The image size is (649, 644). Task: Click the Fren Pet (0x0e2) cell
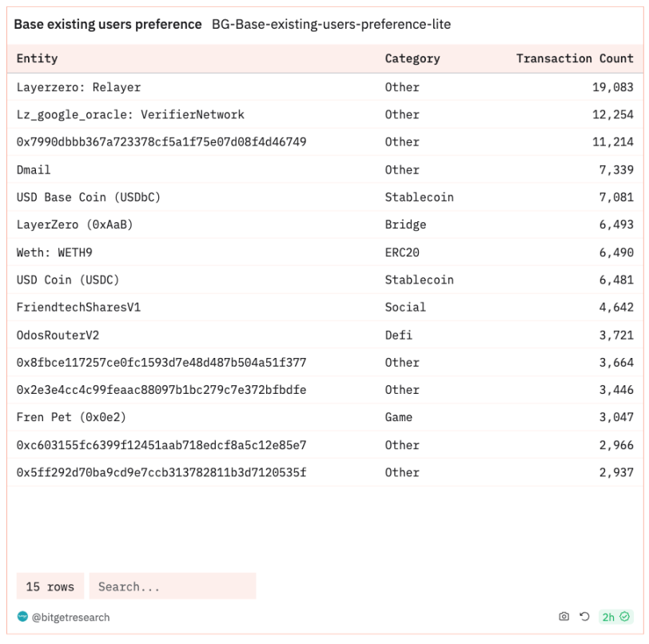tap(71, 417)
